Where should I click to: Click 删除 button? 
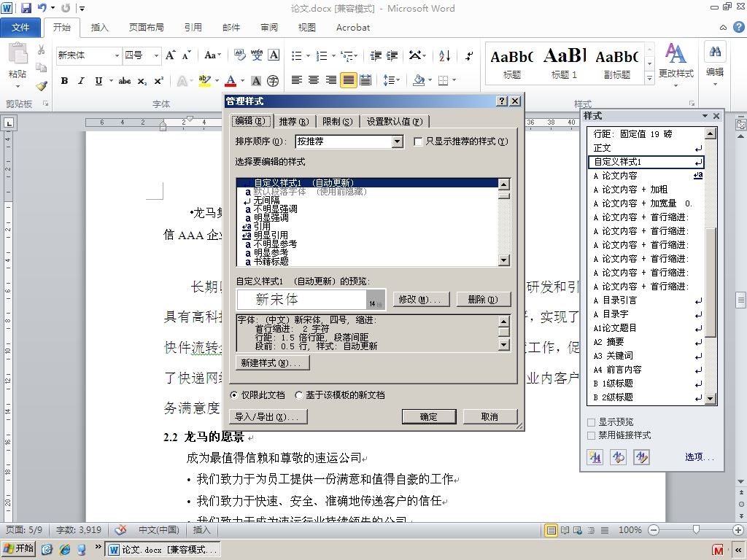[x=483, y=300]
